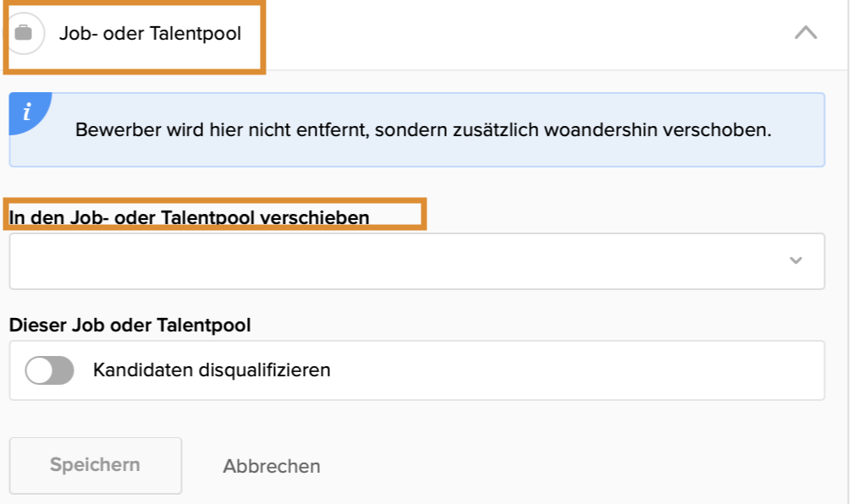Select the Job- oder Talentpool header title
Image resolution: width=853 pixels, height=504 pixels.
coord(150,34)
